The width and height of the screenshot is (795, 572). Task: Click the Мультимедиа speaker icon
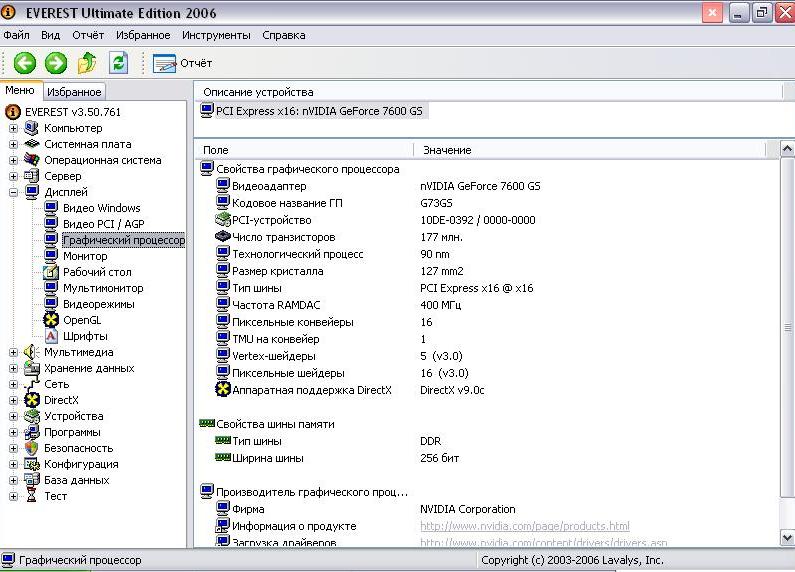32,352
